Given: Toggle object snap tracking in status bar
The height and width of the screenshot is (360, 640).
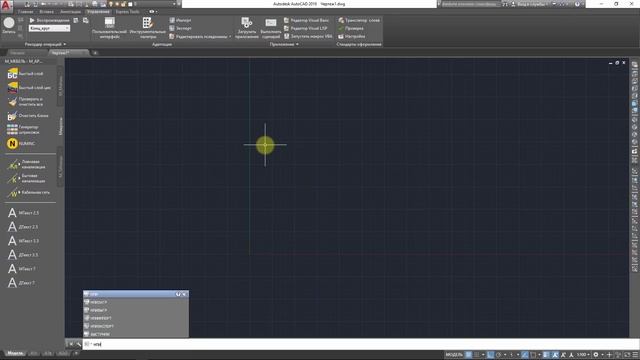Looking at the screenshot, I should [525, 355].
